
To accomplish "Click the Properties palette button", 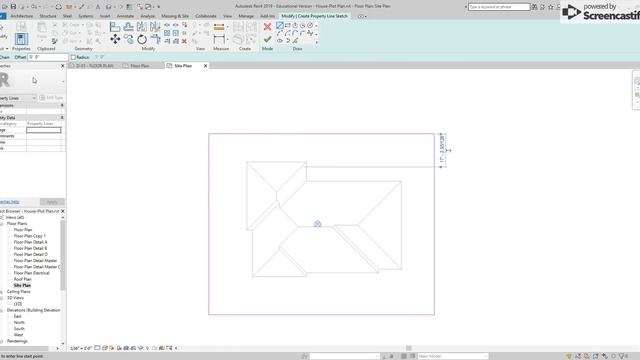I will pos(21,39).
